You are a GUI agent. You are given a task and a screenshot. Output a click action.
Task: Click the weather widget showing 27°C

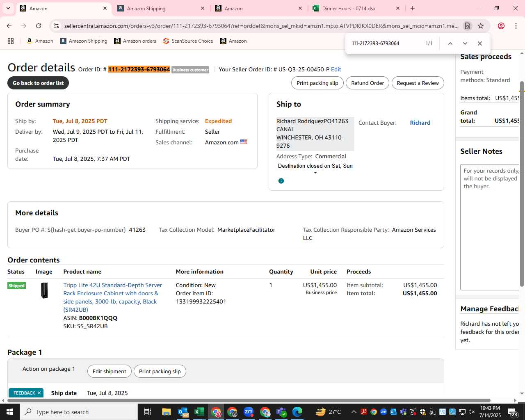click(329, 412)
